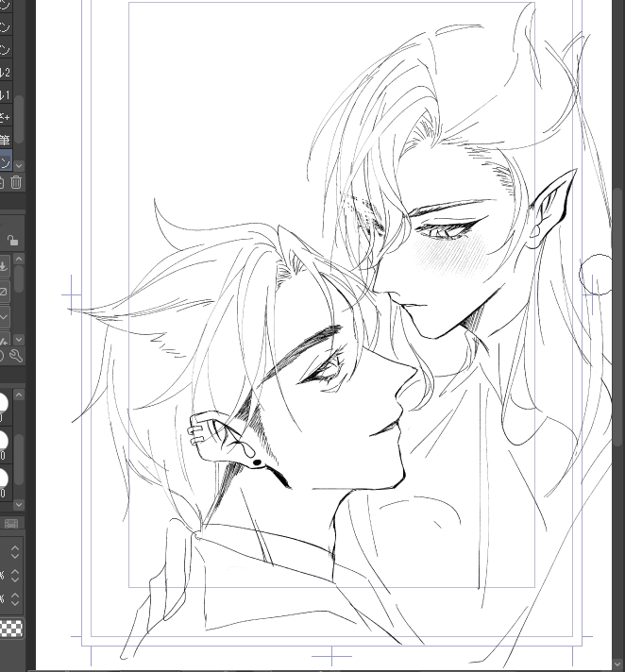The image size is (625, 672).
Task: Click the trash can delete sub tool icon
Action: point(16,182)
